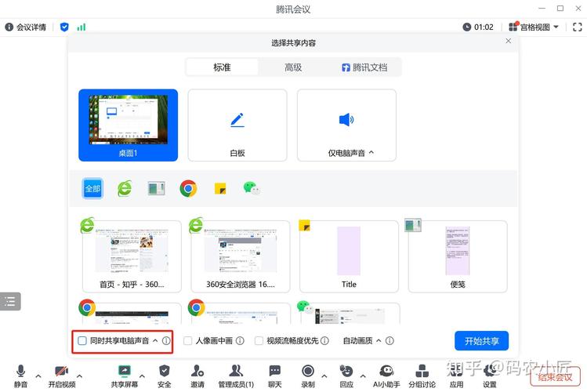Screen dimensions: 587x392
Task: Expand audio options arrow next to 静音
Action: pos(38,376)
